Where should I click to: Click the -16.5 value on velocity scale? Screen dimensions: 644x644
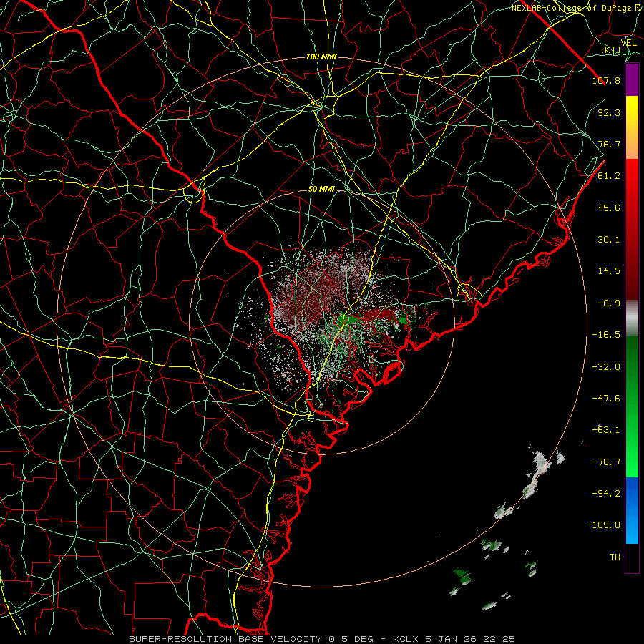606,335
